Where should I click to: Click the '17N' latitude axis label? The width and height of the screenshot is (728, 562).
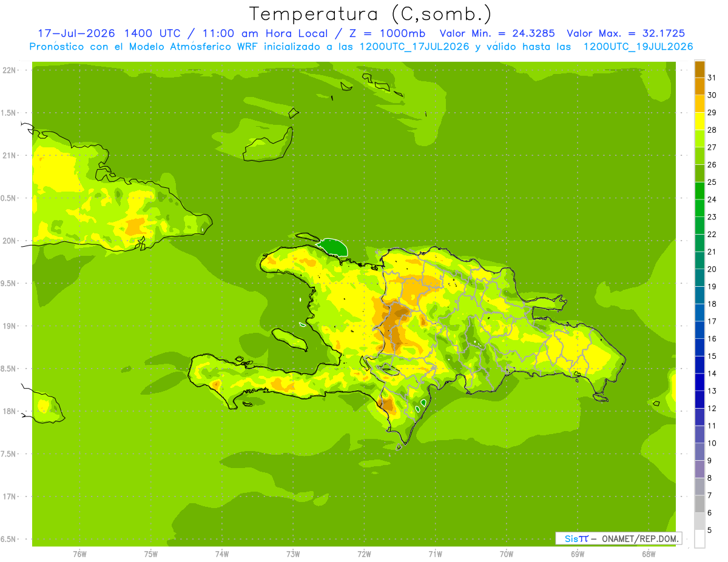(x=10, y=497)
